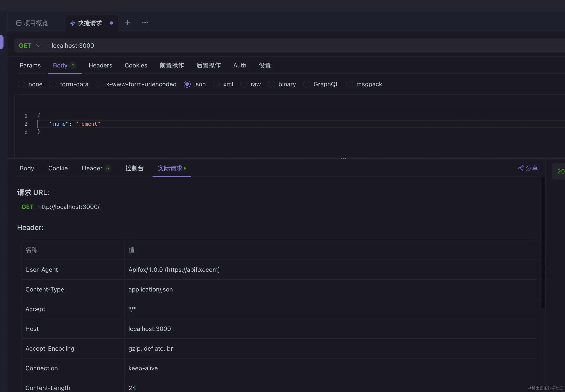Click the "name" key in JSON editor
Viewport: 565px width, 392px height.
pyautogui.click(x=59, y=124)
